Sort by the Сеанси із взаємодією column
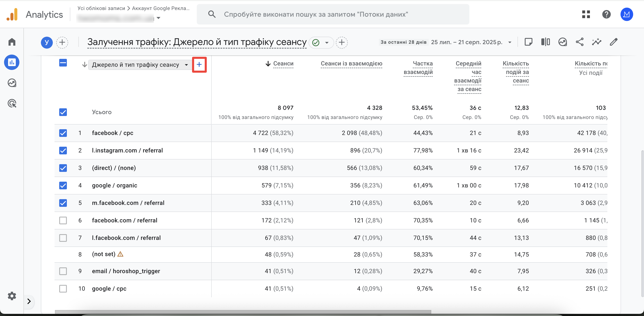 pos(351,64)
